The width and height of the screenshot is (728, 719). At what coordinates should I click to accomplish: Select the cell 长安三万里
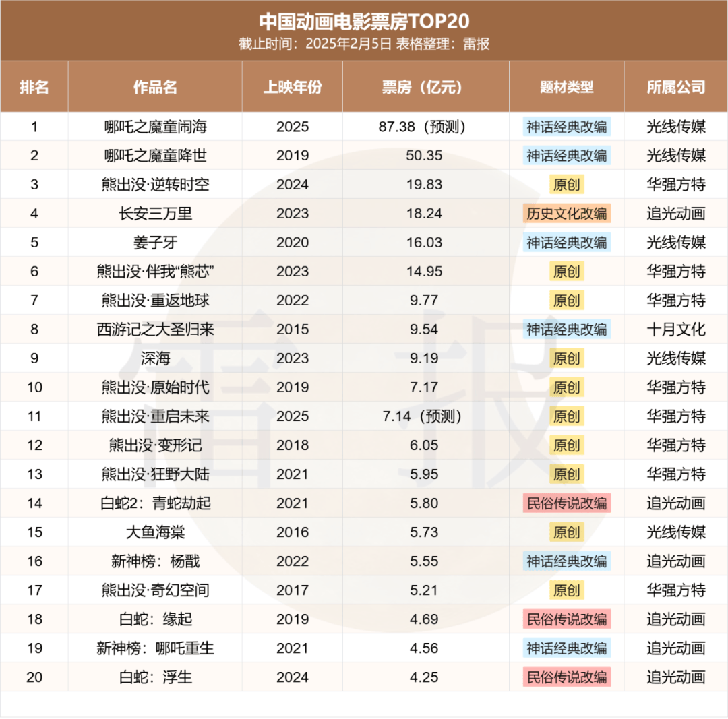[155, 214]
